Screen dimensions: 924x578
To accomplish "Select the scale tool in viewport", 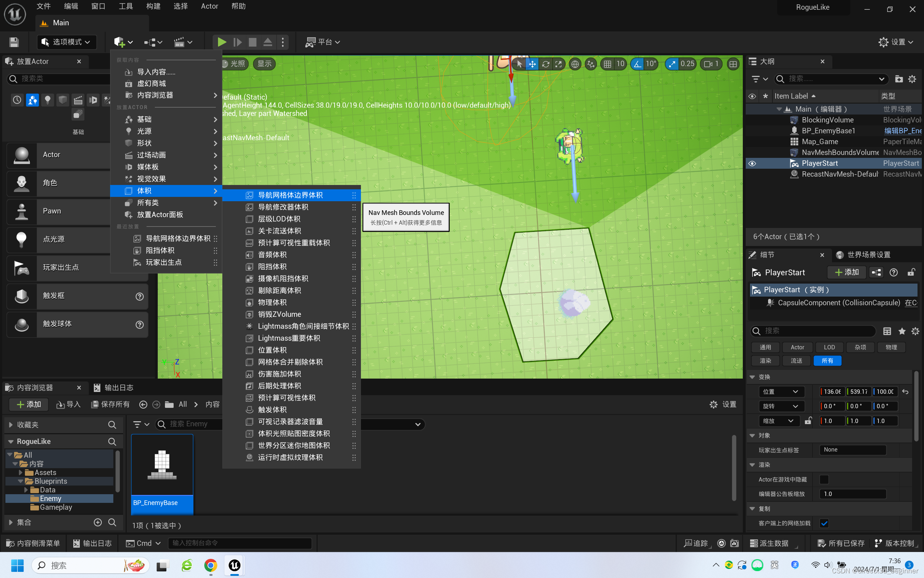I will (558, 64).
